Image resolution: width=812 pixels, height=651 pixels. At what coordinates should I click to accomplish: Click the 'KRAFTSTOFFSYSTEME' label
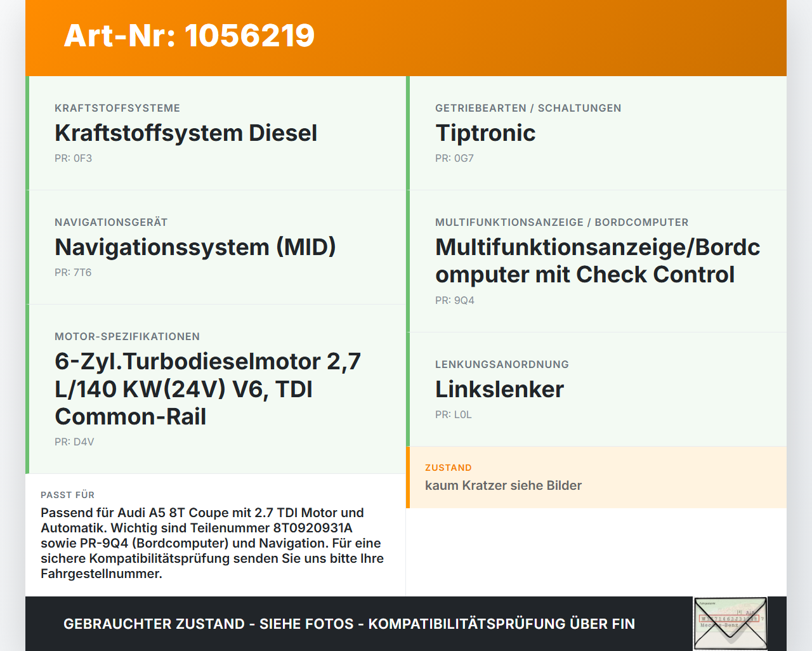click(117, 109)
